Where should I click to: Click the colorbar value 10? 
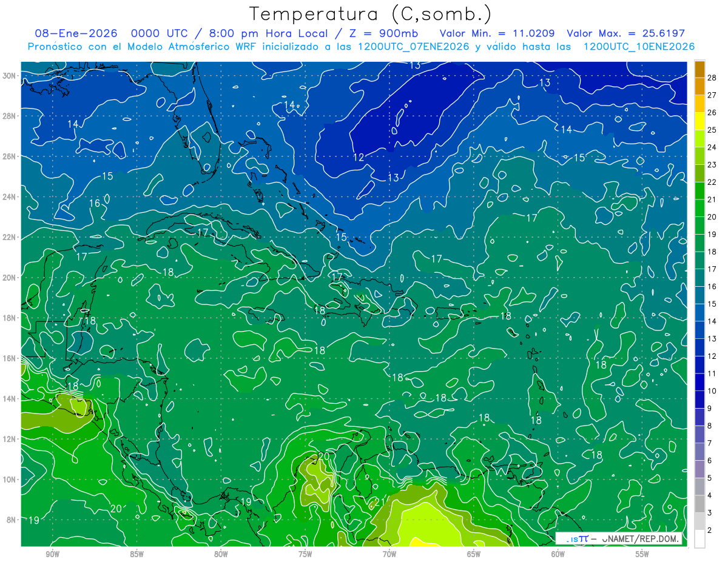(712, 391)
